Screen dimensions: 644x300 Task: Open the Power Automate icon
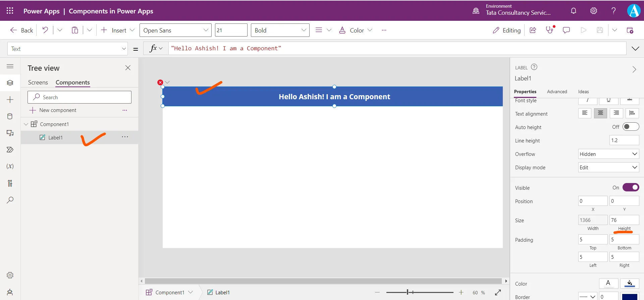pos(10,149)
